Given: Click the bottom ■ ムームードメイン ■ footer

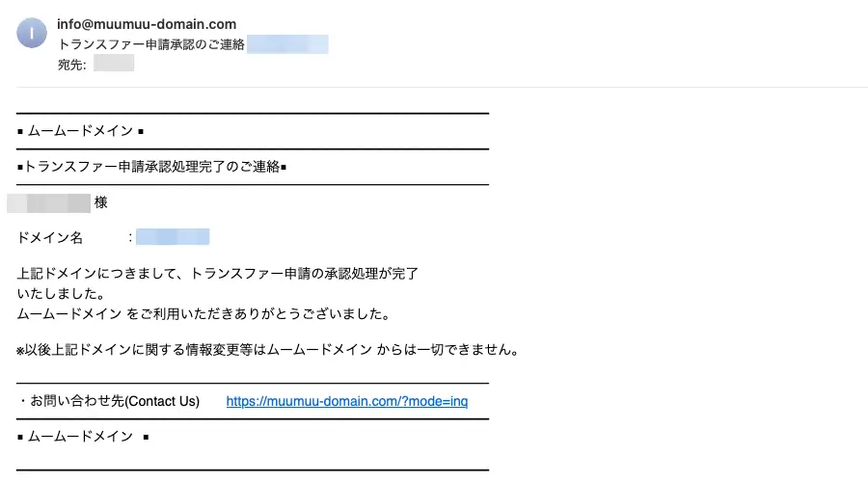Looking at the screenshot, I should (83, 437).
